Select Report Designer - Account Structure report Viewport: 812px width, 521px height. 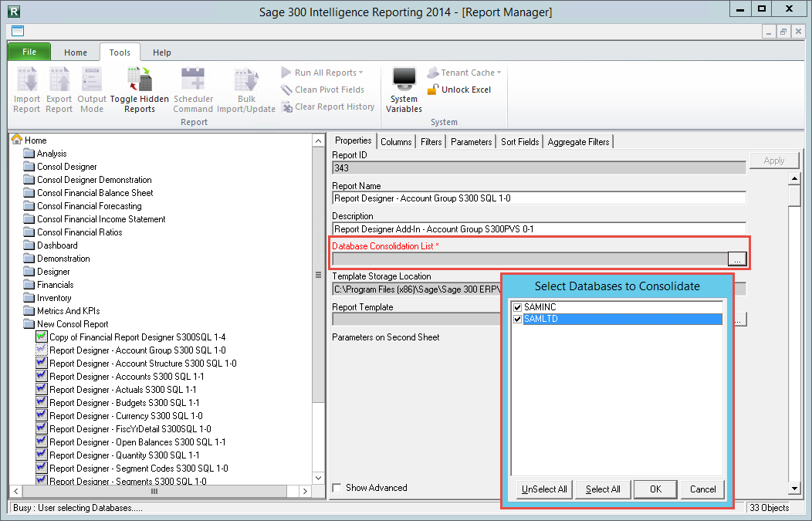click(x=137, y=364)
